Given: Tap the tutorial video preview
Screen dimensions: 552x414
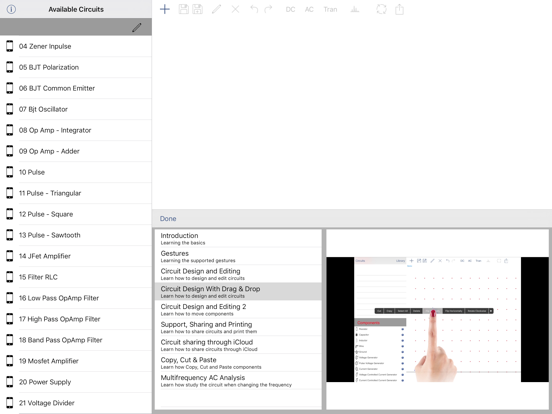Looking at the screenshot, I should pyautogui.click(x=438, y=319).
